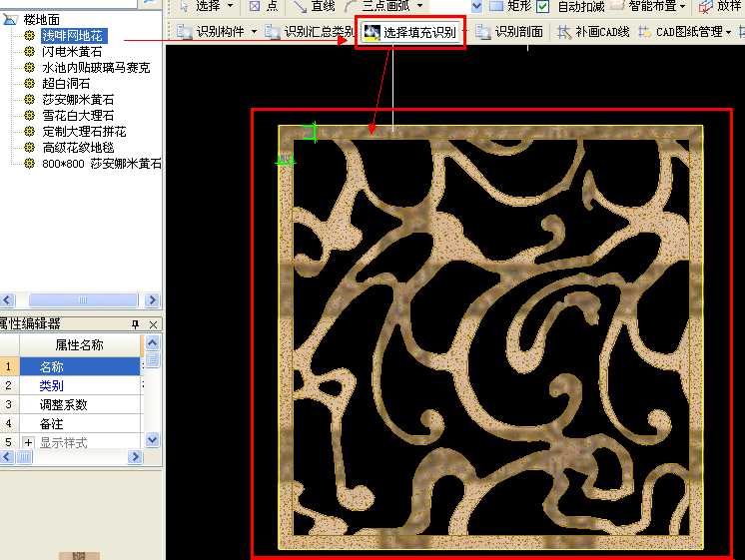Choose the 直线 line drawing tool
The height and width of the screenshot is (560, 745).
point(314,6)
